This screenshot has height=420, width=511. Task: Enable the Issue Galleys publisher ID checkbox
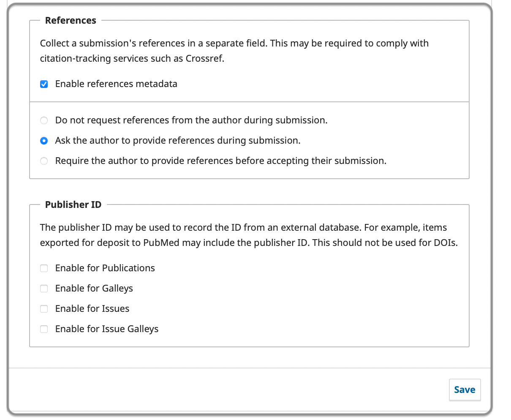(44, 329)
